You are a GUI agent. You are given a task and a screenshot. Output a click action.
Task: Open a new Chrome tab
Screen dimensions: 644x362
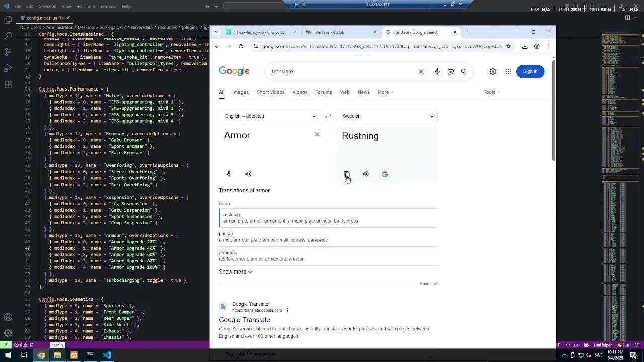click(x=467, y=32)
